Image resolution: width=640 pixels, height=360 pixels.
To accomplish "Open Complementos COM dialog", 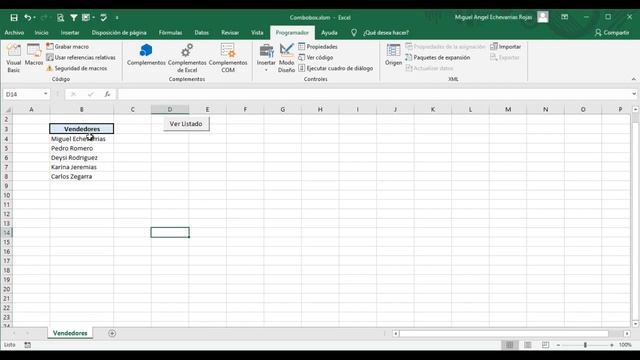I will pyautogui.click(x=228, y=58).
